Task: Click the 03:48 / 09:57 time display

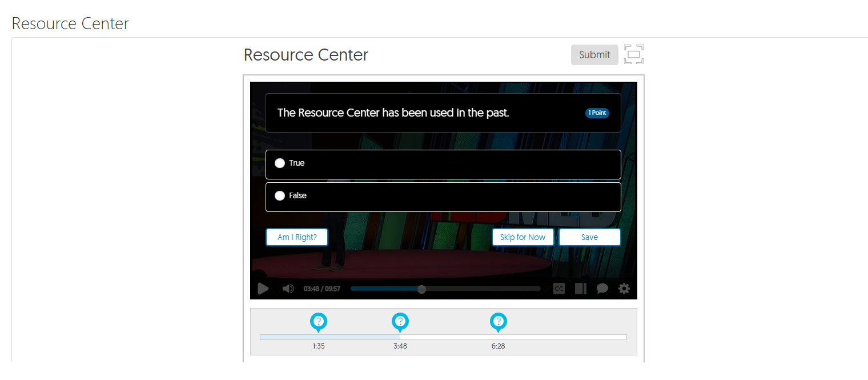Action: pos(322,289)
